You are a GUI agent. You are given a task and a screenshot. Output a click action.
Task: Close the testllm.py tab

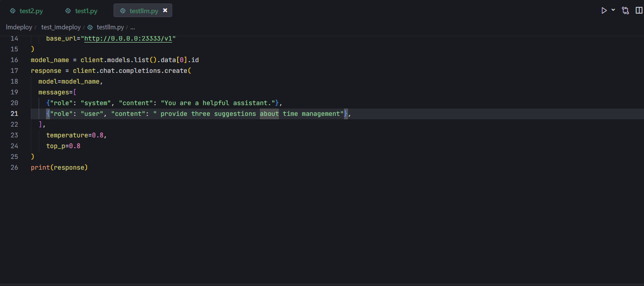(x=165, y=11)
